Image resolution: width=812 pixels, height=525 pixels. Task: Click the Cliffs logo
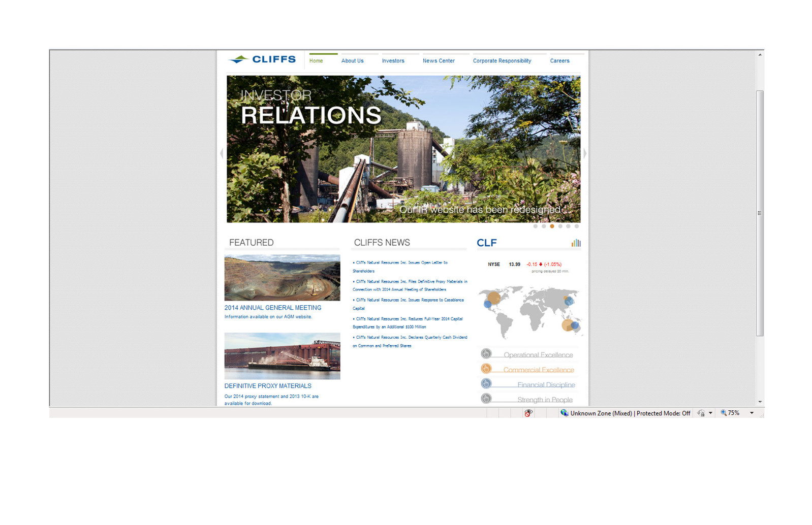pos(262,59)
